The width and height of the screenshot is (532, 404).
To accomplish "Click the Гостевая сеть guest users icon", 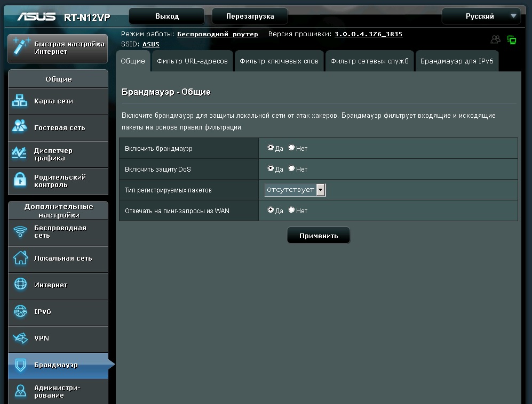I will tap(20, 126).
